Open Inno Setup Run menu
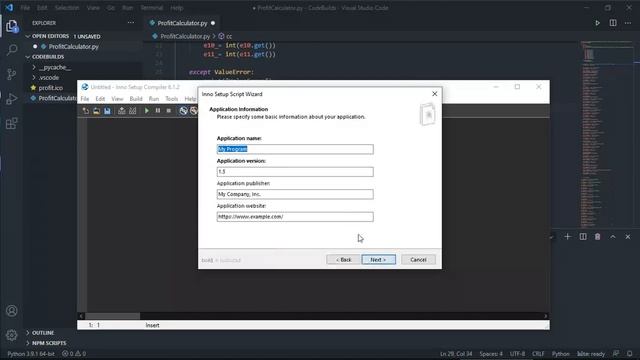 coord(154,99)
